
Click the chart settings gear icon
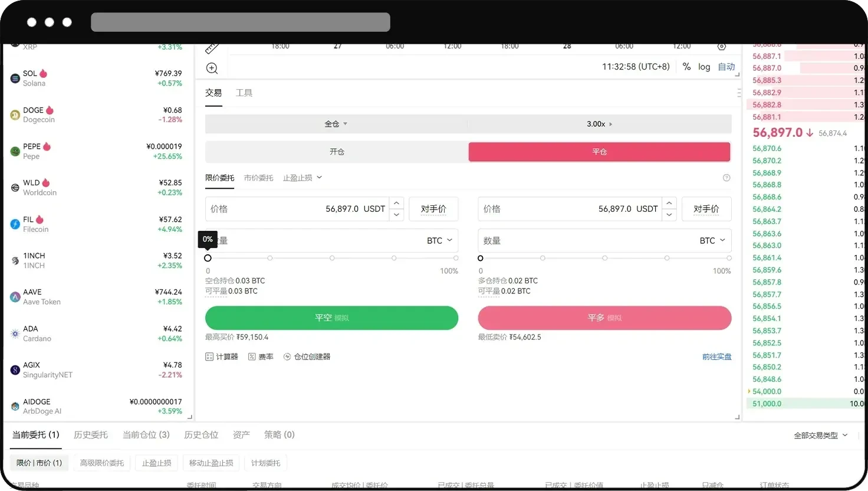pyautogui.click(x=722, y=46)
